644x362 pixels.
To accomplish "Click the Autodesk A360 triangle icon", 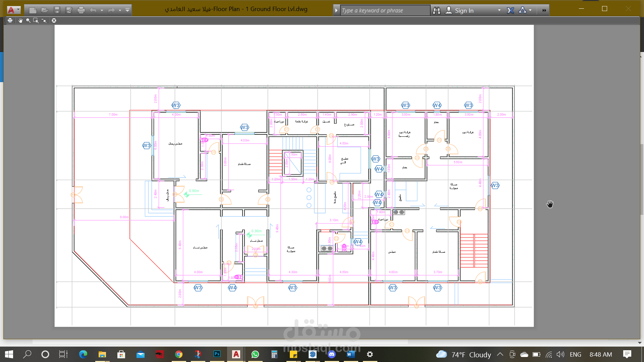I will [522, 10].
